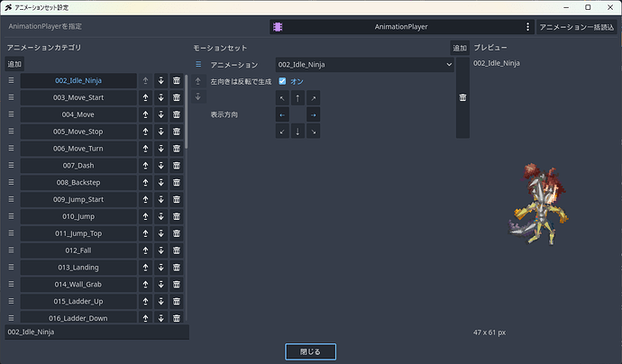Toggle the up-right display direction
This screenshot has height=364, width=622.
point(314,98)
